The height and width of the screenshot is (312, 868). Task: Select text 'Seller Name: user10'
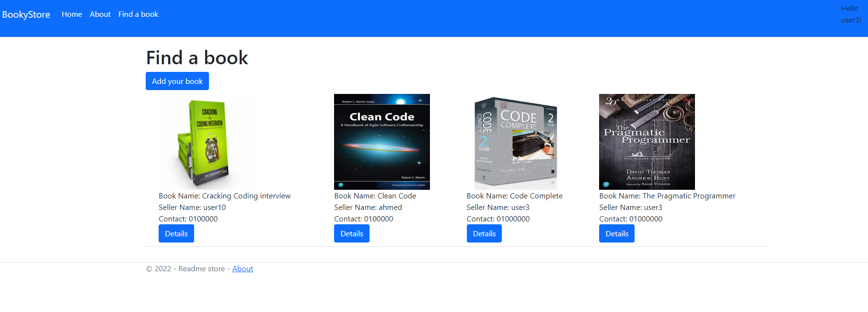pos(192,208)
